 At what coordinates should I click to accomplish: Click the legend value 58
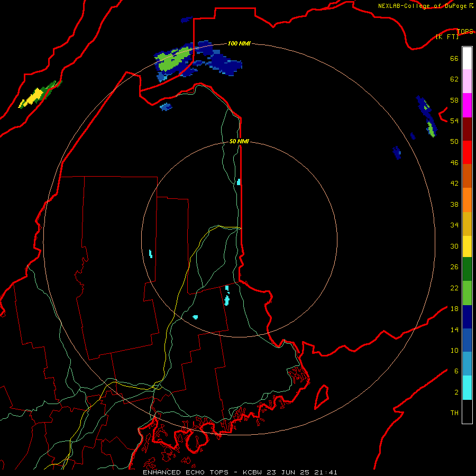click(x=454, y=100)
